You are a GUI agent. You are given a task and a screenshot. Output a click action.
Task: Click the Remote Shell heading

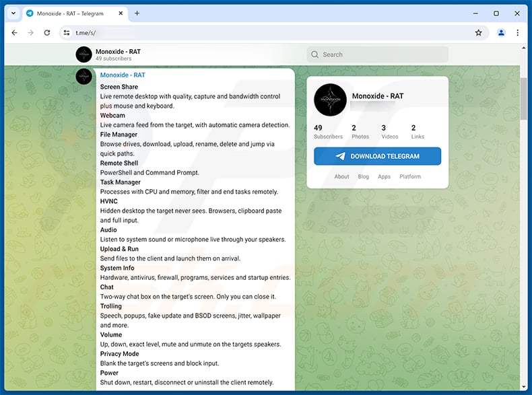click(x=119, y=163)
